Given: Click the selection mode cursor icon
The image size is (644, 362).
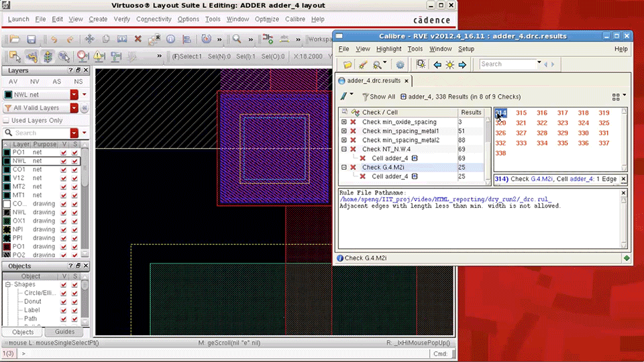Looking at the screenshot, I should (15, 56).
